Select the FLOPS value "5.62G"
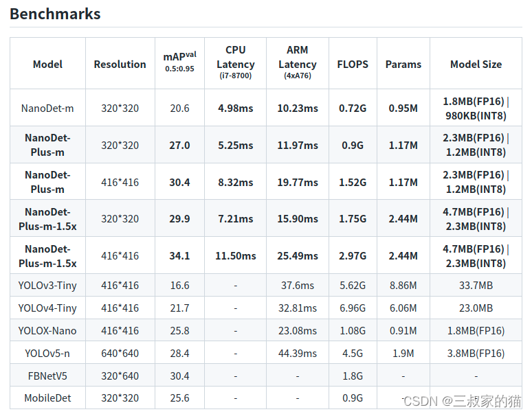This screenshot has width=532, height=414. coord(353,285)
